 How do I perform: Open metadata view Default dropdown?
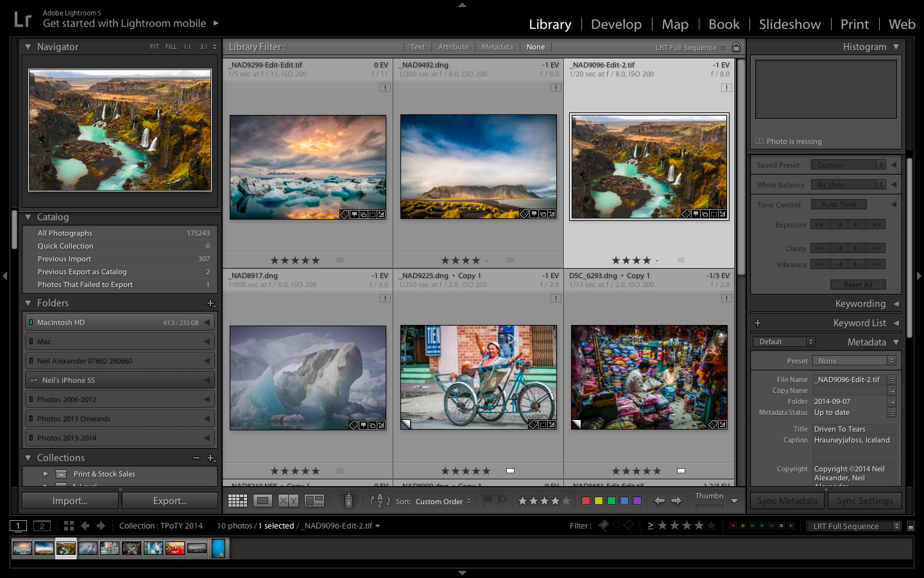coord(783,342)
